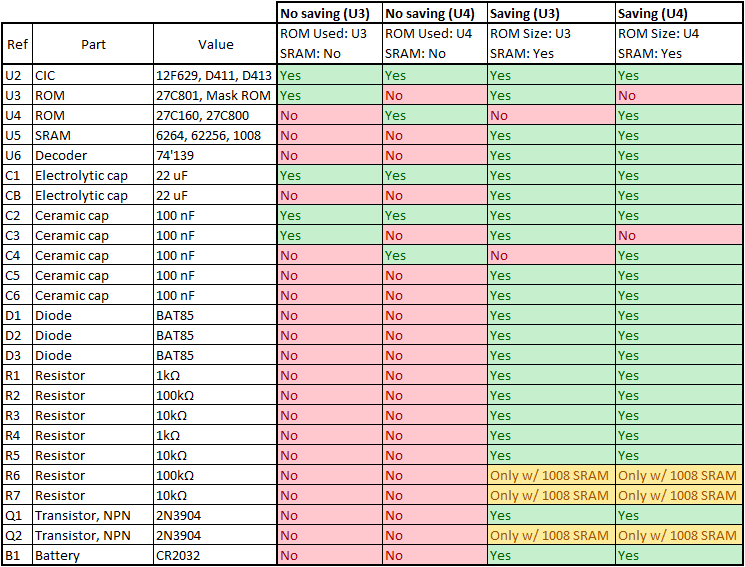Click the Value column header

215,44
